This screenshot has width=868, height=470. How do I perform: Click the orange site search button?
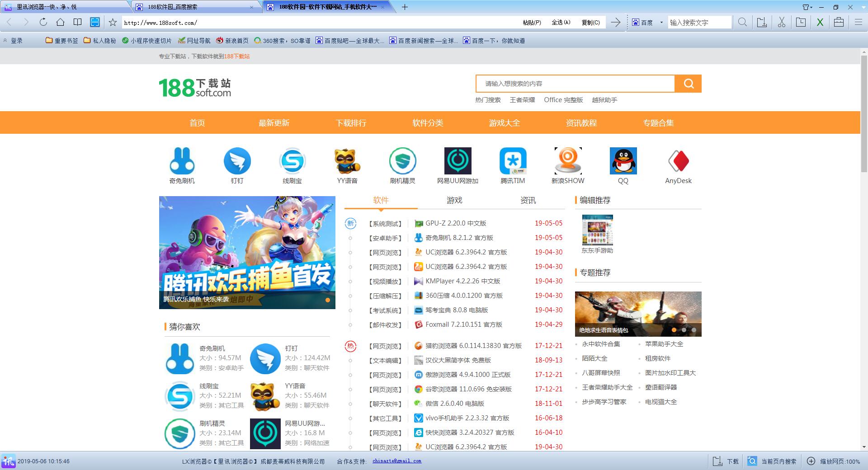[x=688, y=84]
